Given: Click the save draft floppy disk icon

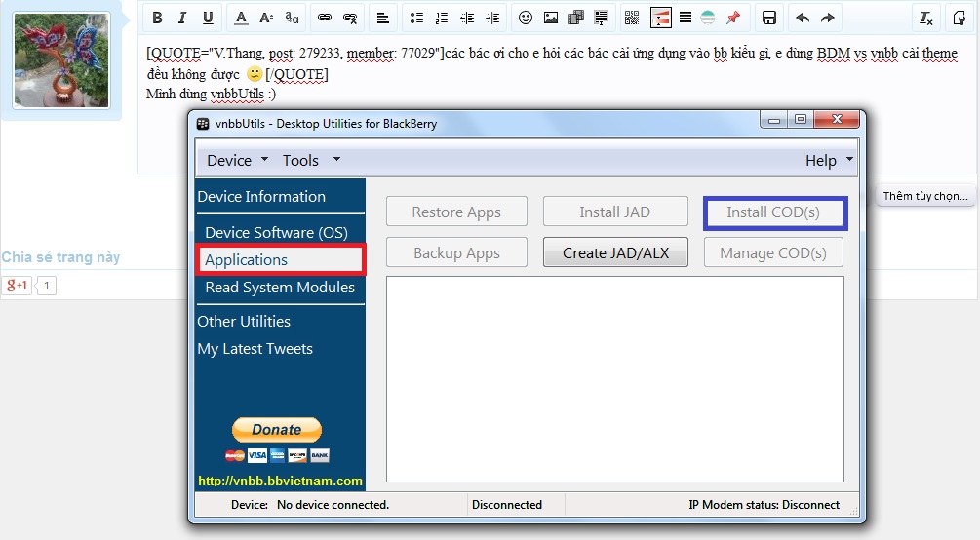Looking at the screenshot, I should [x=769, y=18].
